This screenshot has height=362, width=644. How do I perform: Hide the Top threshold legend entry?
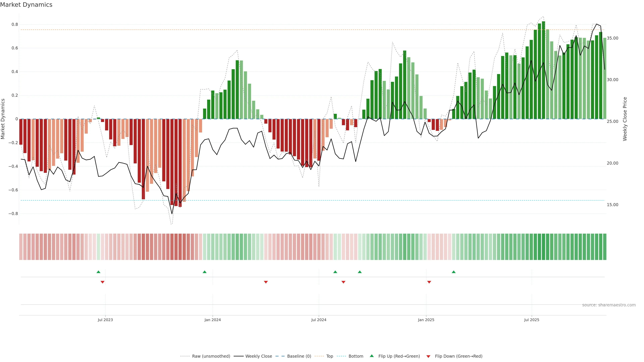[x=330, y=356]
